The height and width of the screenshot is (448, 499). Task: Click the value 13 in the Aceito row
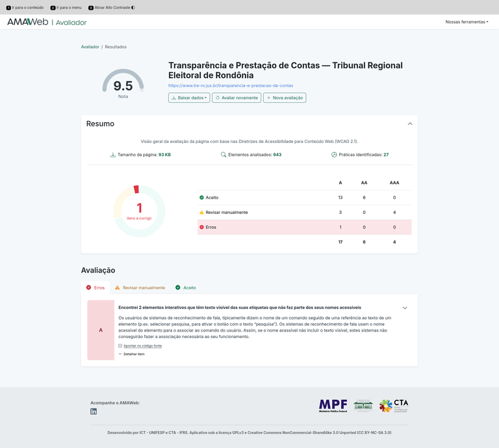coord(340,198)
